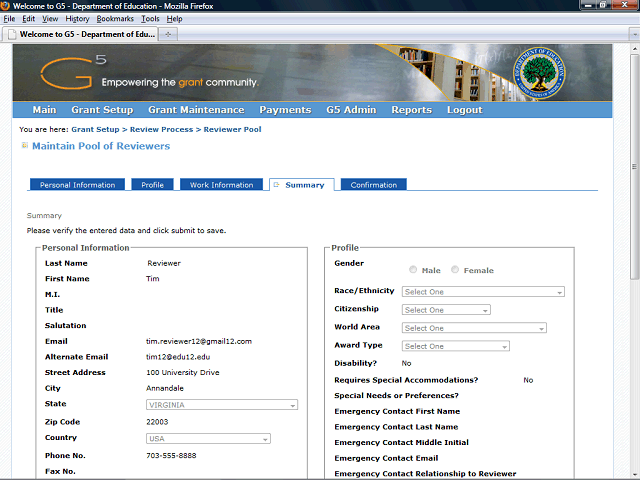This screenshot has width=640, height=480.
Task: Click the last name value Reviewer
Action: tap(164, 263)
